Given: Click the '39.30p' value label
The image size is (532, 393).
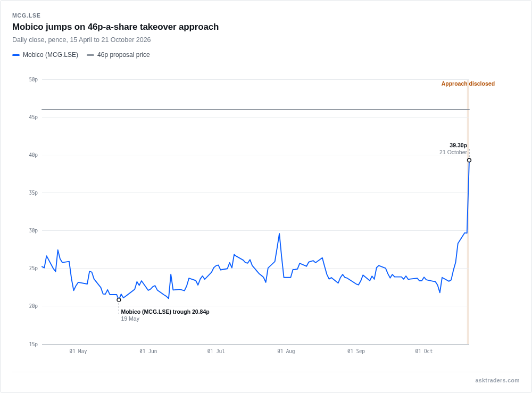Looking at the screenshot, I should click(458, 146).
